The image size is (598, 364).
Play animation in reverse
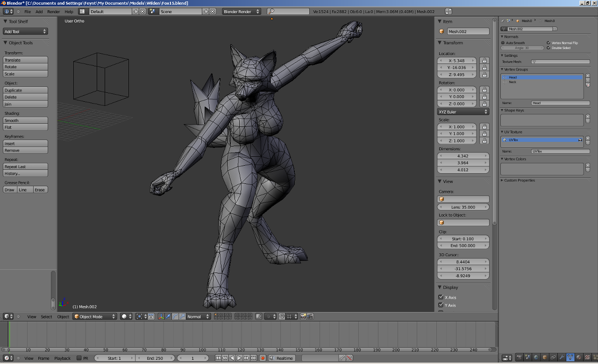(x=232, y=358)
